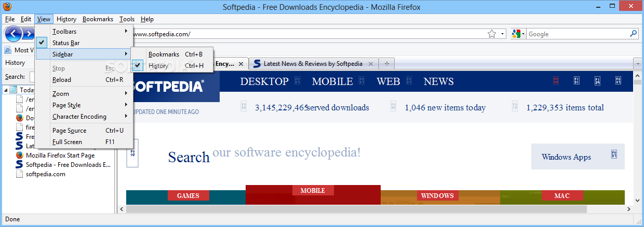Close the Softpedia Free Downloads Ency... tab

point(240,64)
